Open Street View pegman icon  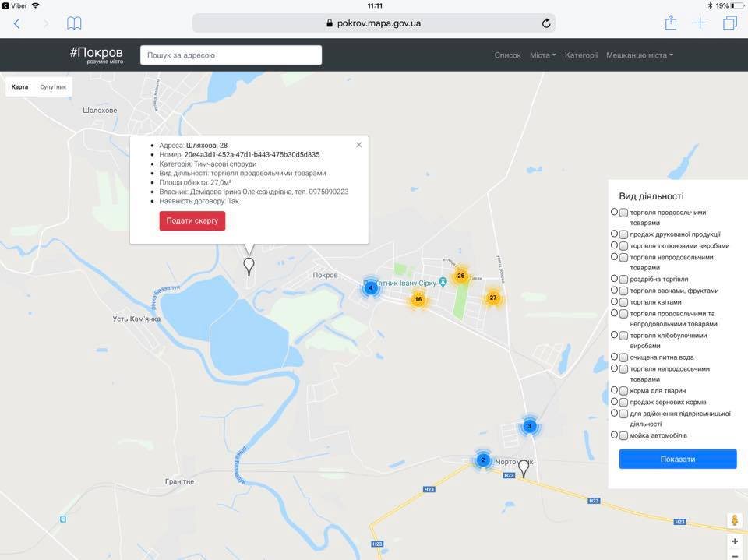click(x=734, y=520)
